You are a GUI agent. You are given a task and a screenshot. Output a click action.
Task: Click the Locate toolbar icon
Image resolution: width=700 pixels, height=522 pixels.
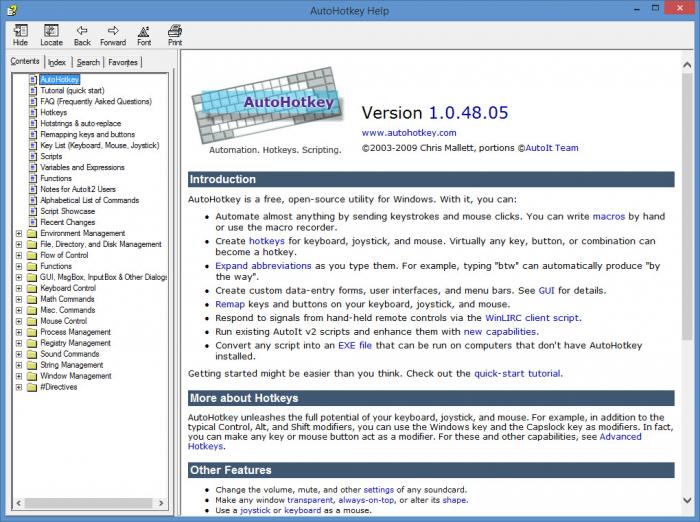coord(51,35)
